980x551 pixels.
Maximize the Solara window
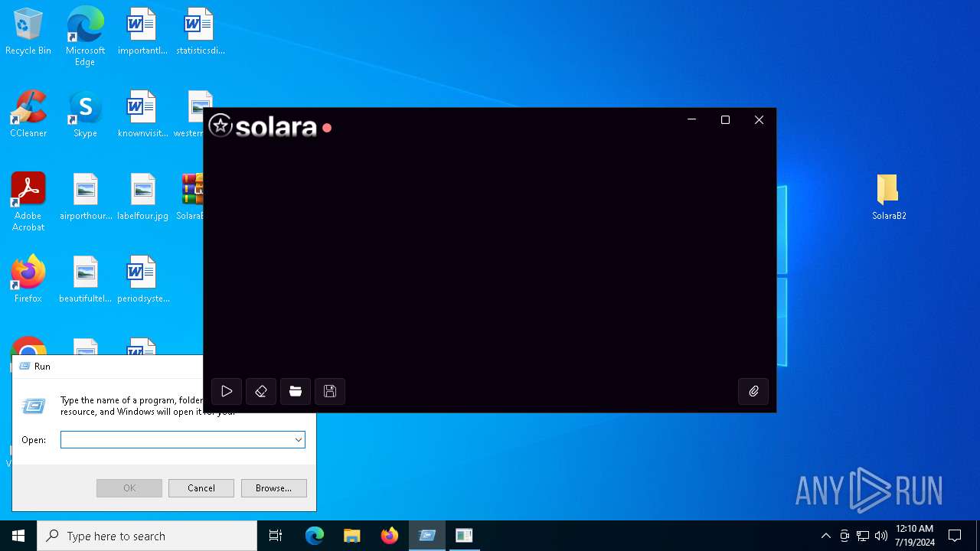(725, 120)
